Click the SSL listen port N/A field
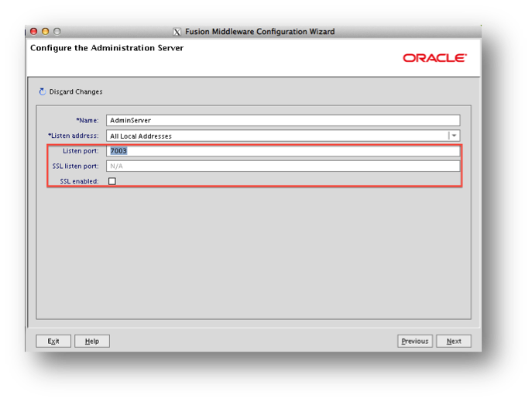This screenshot has width=532, height=402. click(283, 167)
